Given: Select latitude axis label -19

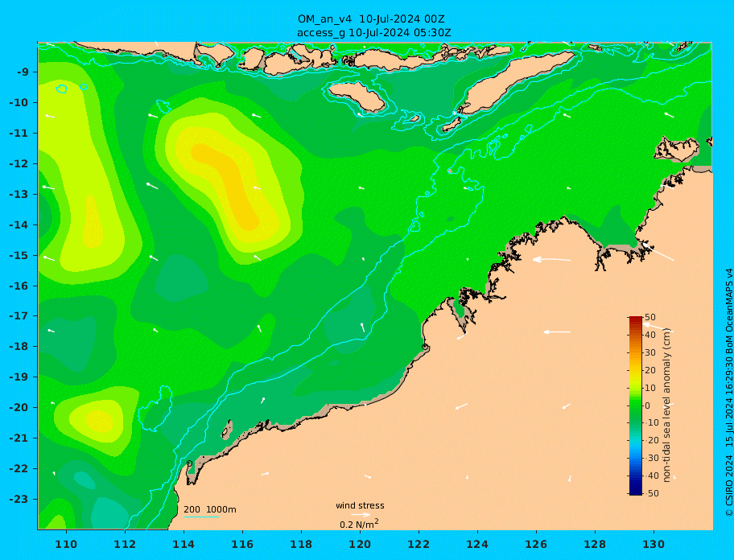Looking at the screenshot, I should coord(19,377).
